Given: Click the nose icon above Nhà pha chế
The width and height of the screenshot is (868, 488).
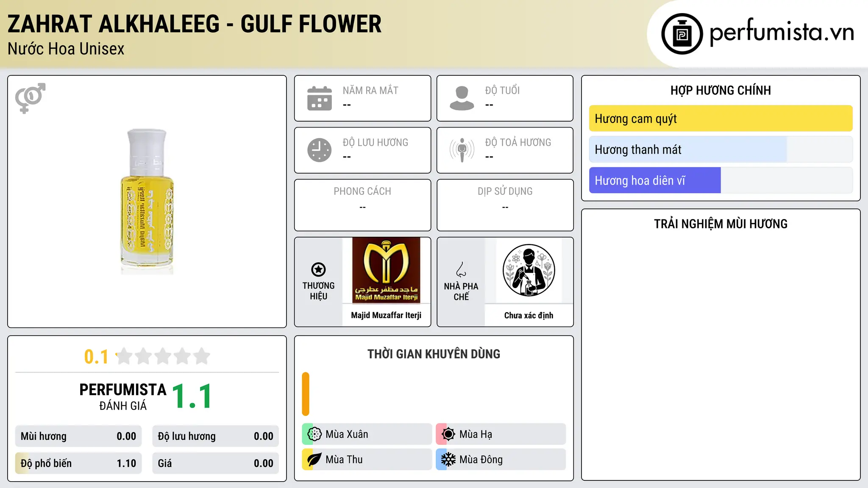Looking at the screenshot, I should [461, 269].
